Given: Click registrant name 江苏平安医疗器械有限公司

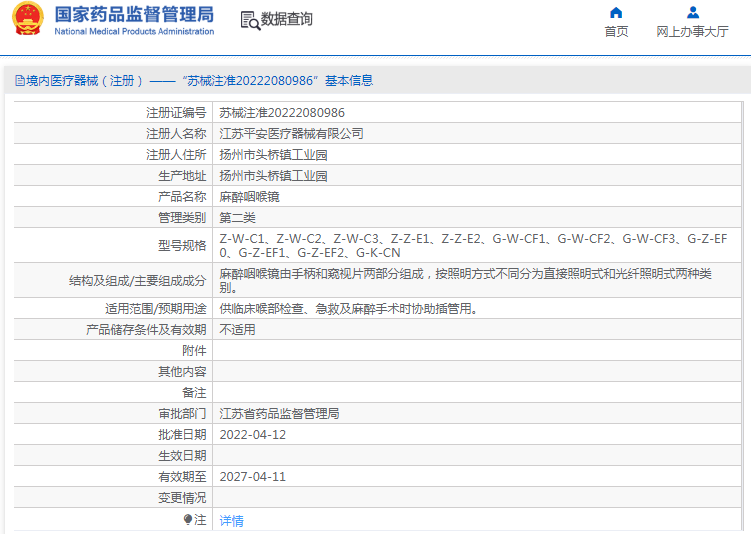Looking at the screenshot, I should [291, 134].
